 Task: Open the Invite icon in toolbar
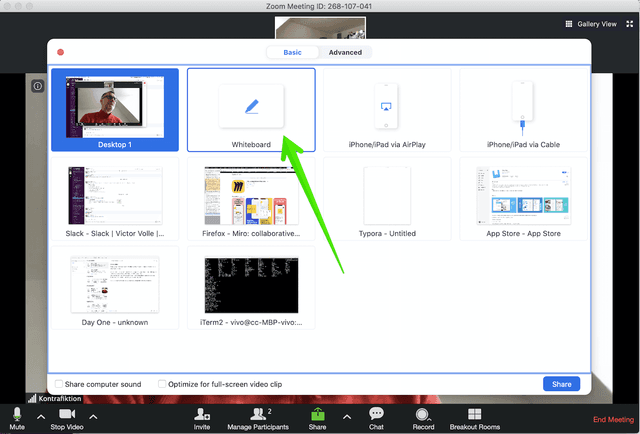202,414
